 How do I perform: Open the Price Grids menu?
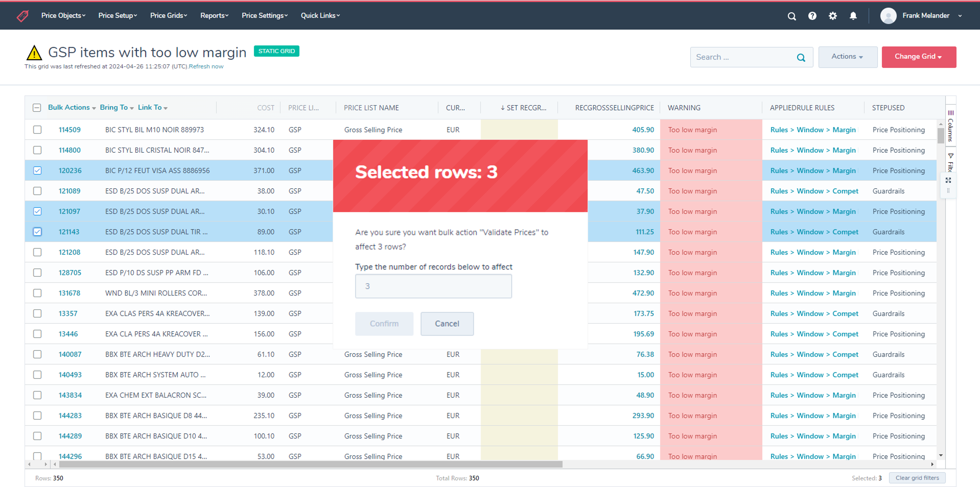pyautogui.click(x=168, y=16)
